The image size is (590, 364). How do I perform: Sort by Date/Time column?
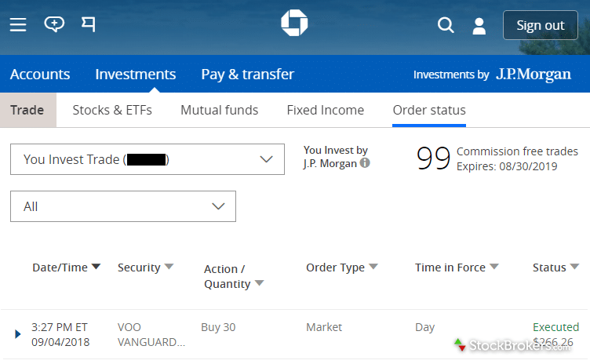click(x=66, y=268)
